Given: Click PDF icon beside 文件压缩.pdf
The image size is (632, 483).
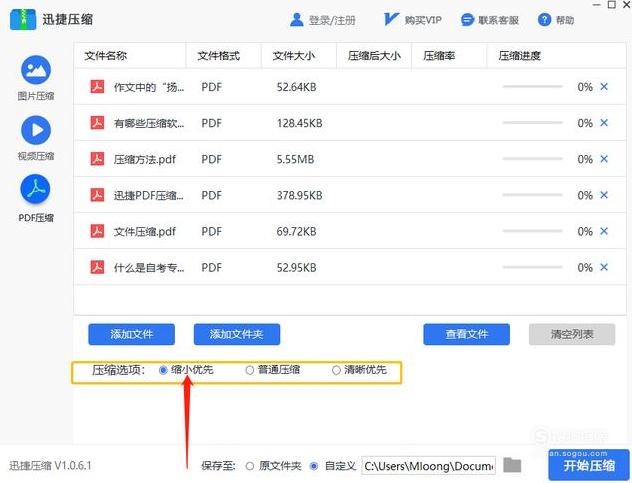Looking at the screenshot, I should coord(97,231).
